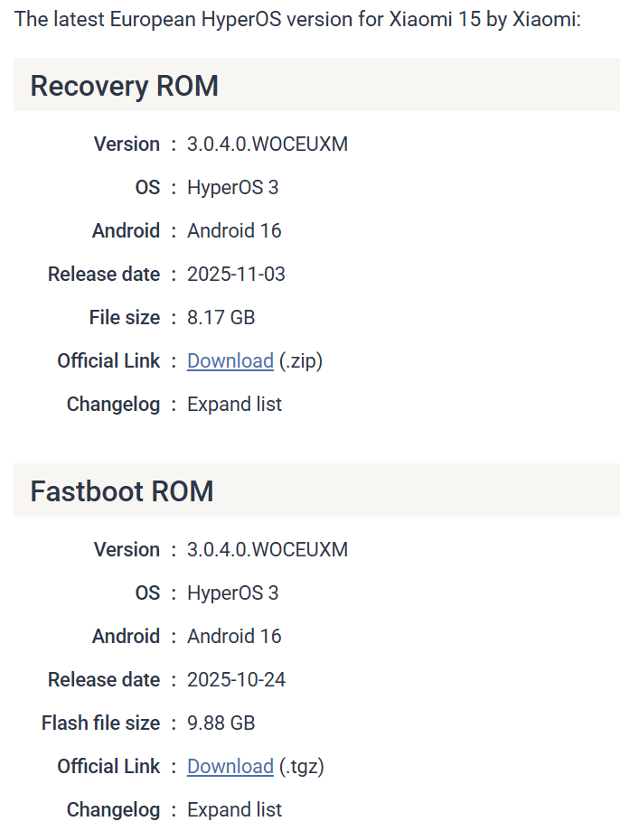Click the Recovery ROM section heading
This screenshot has height=840, width=620.
(x=125, y=86)
